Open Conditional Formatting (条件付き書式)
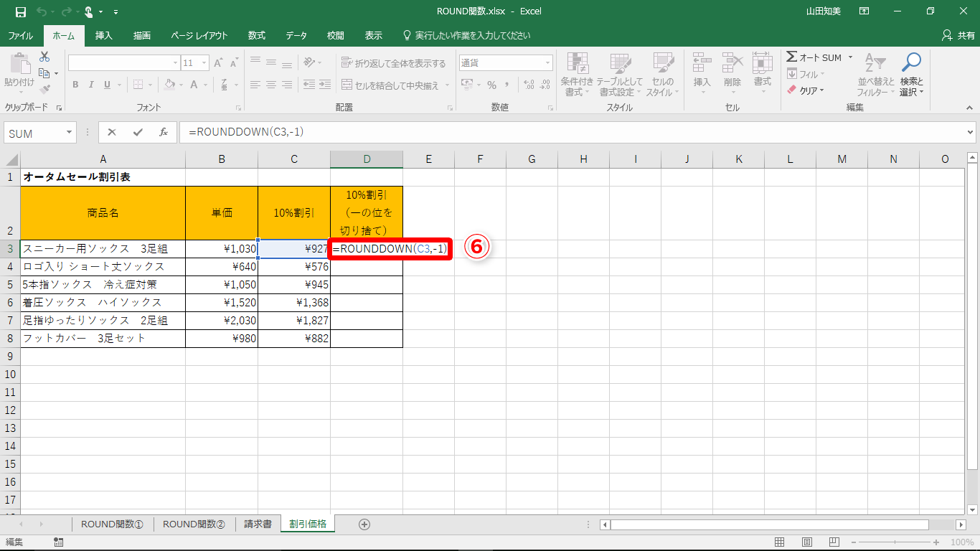The width and height of the screenshot is (980, 551). pos(577,74)
